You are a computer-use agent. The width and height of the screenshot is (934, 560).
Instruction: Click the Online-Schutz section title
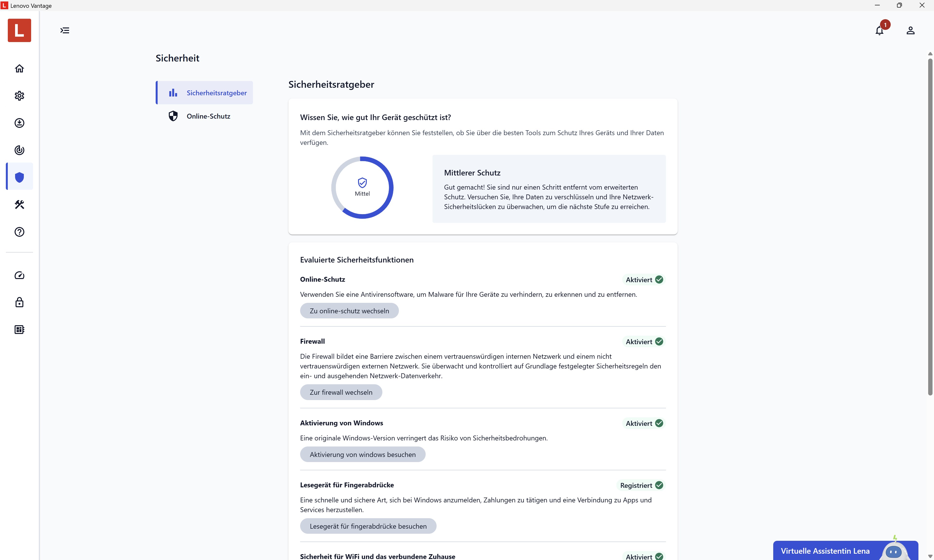[323, 280]
